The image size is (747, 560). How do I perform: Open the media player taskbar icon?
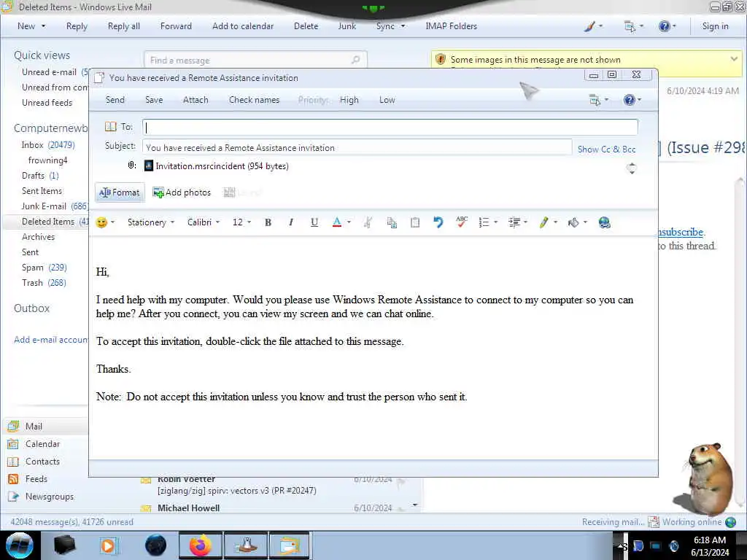(x=108, y=545)
